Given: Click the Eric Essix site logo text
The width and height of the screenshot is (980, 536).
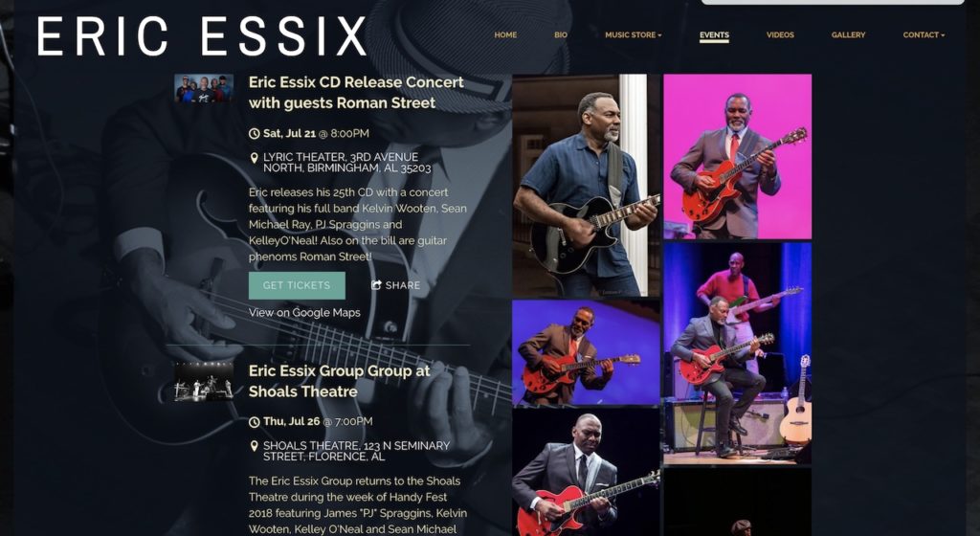Looking at the screenshot, I should pos(201,36).
